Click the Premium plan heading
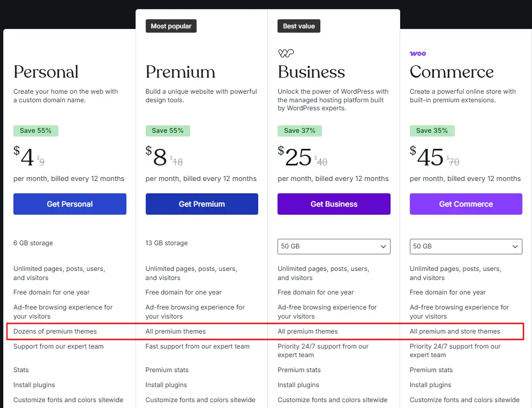Image resolution: width=532 pixels, height=408 pixels. click(x=180, y=72)
